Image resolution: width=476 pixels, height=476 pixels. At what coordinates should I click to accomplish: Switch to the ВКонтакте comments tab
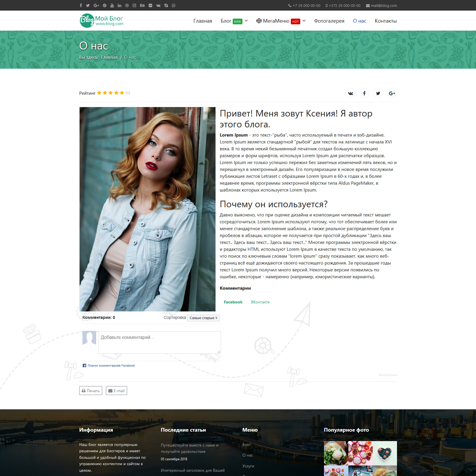(x=260, y=302)
